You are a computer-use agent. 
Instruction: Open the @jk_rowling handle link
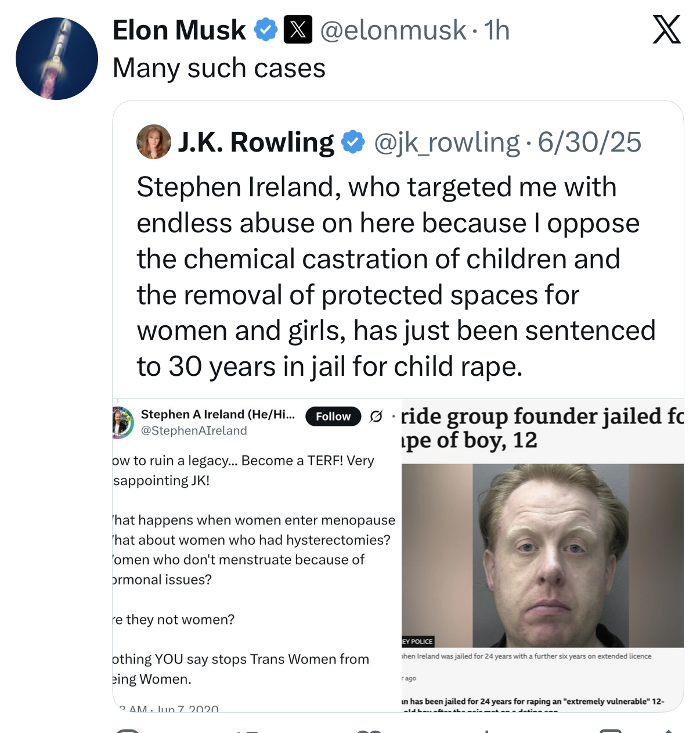(x=448, y=141)
